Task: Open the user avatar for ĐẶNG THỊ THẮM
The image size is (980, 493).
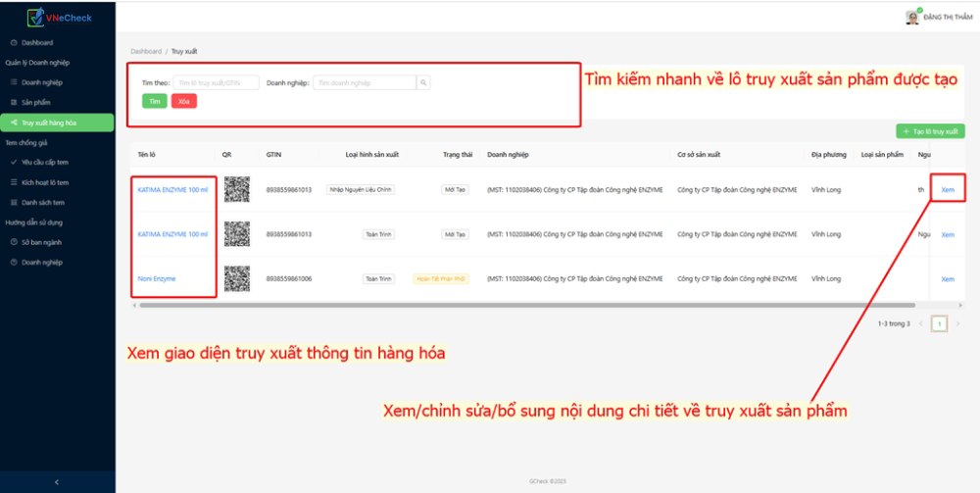Action: (x=912, y=17)
